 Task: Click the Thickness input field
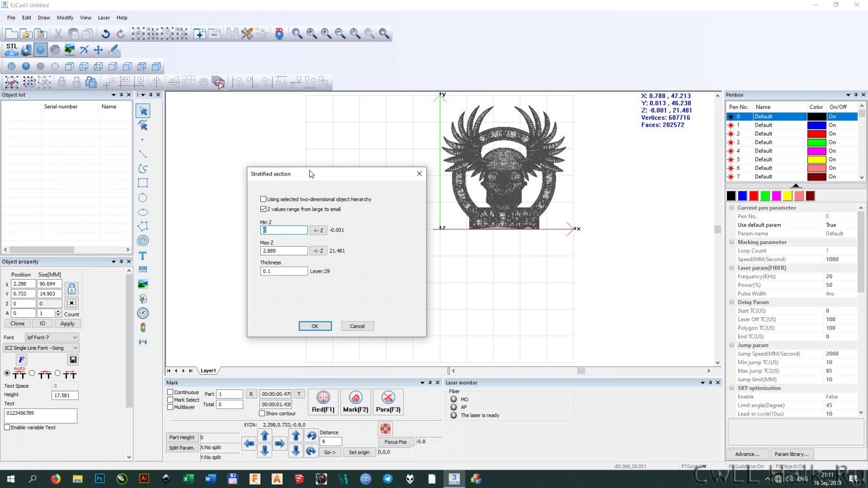(x=284, y=271)
